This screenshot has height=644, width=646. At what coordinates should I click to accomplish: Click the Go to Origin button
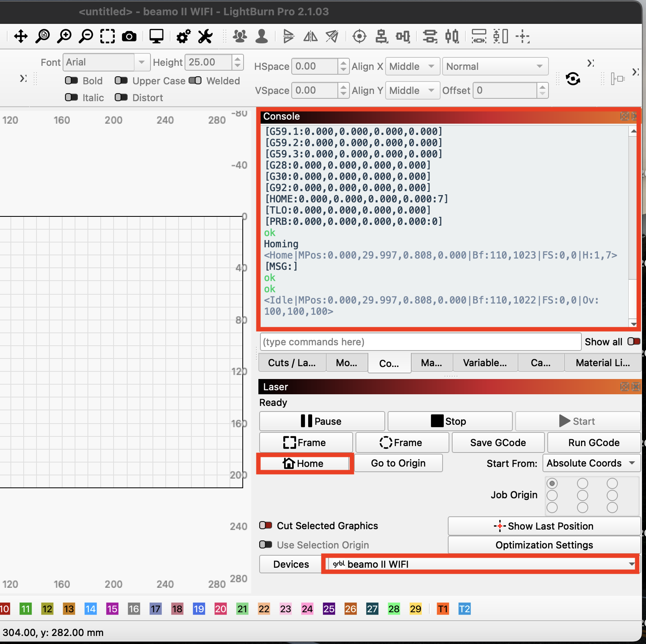398,463
